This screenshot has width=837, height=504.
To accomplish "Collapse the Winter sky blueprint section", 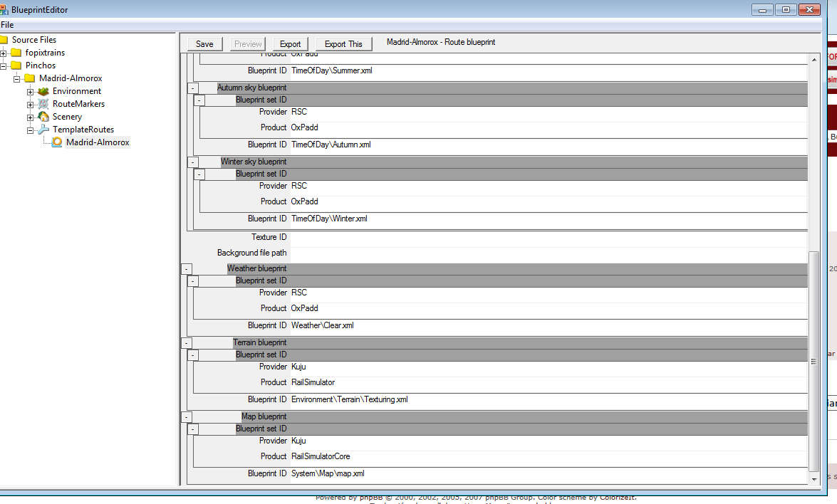I will 193,162.
